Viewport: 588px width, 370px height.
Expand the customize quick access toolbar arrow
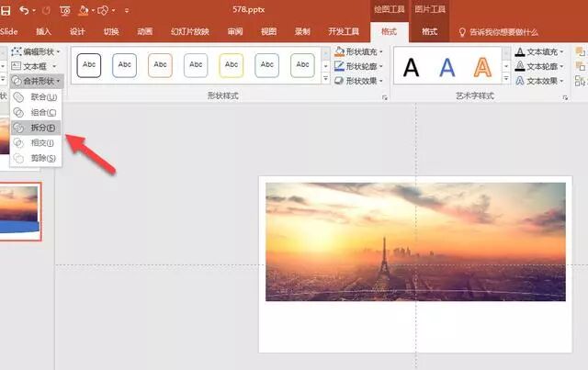(x=127, y=11)
